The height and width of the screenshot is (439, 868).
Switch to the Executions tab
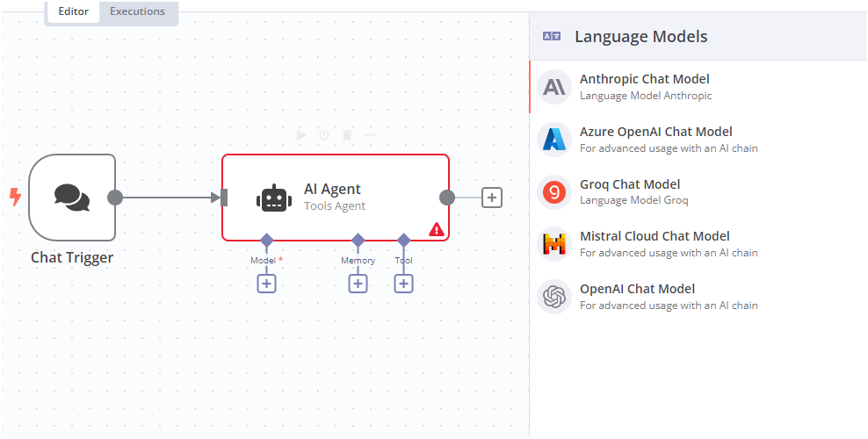pos(137,11)
